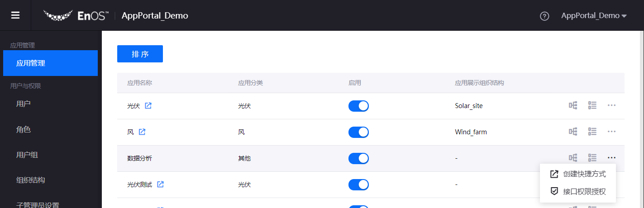Open more options for the 风 row
Viewport: 644px width, 208px height.
click(x=612, y=132)
